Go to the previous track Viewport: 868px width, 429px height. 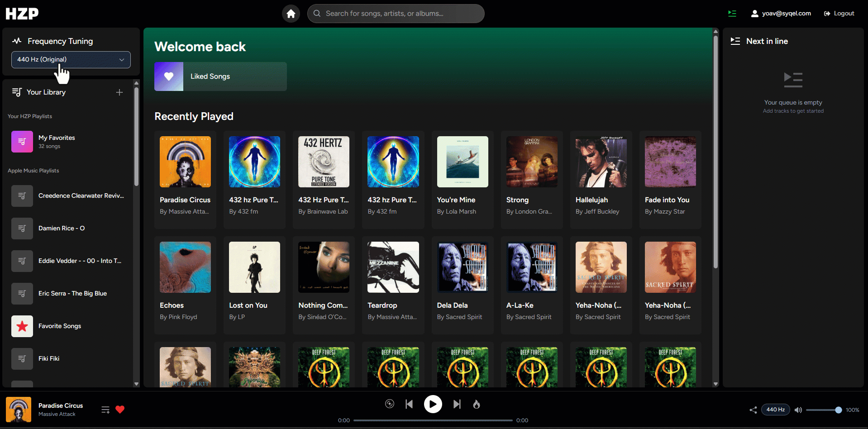pos(409,404)
